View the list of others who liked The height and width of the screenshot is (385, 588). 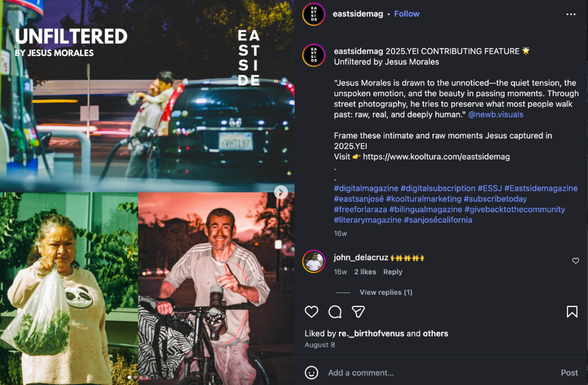pyautogui.click(x=435, y=333)
